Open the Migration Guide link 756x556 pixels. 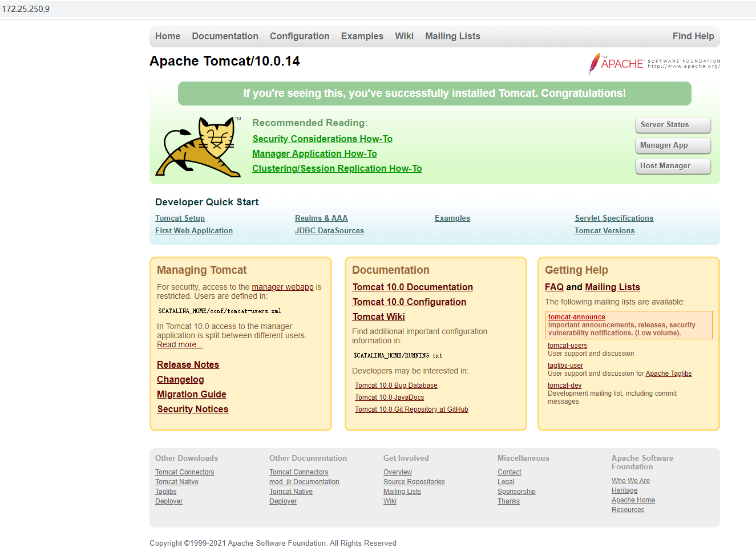coord(192,394)
